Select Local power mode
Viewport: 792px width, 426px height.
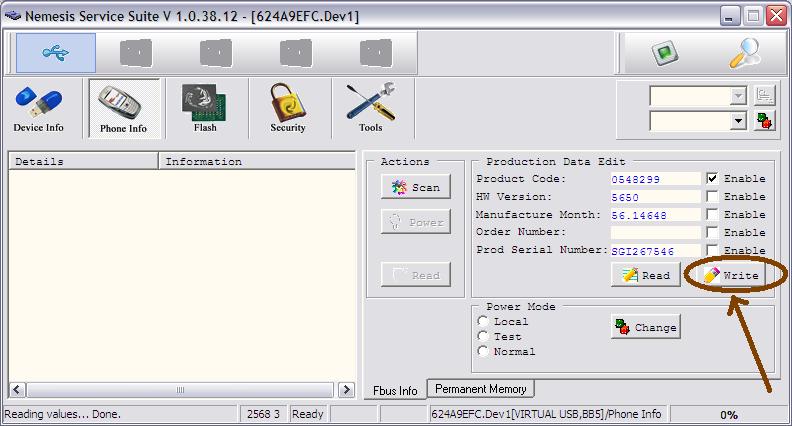click(x=483, y=321)
